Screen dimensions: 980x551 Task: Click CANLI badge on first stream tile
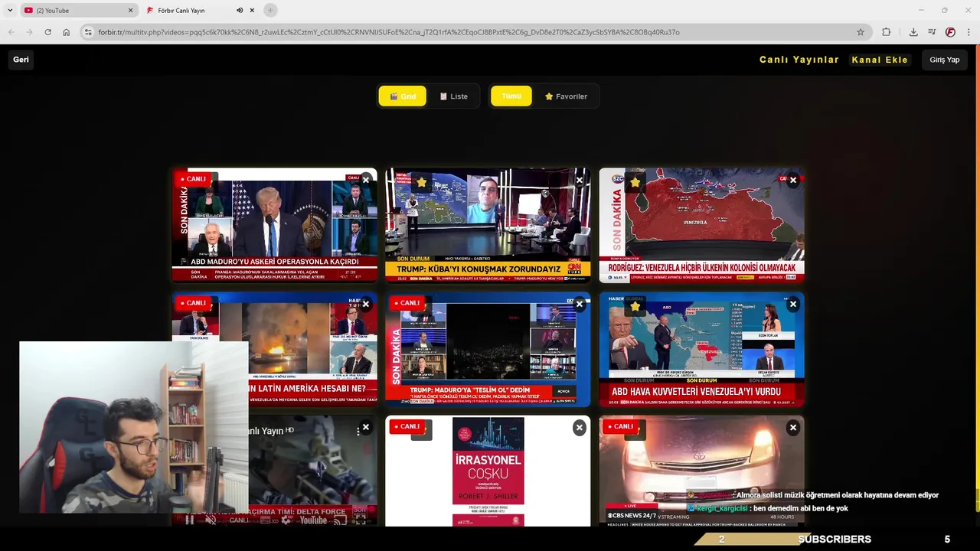click(192, 179)
